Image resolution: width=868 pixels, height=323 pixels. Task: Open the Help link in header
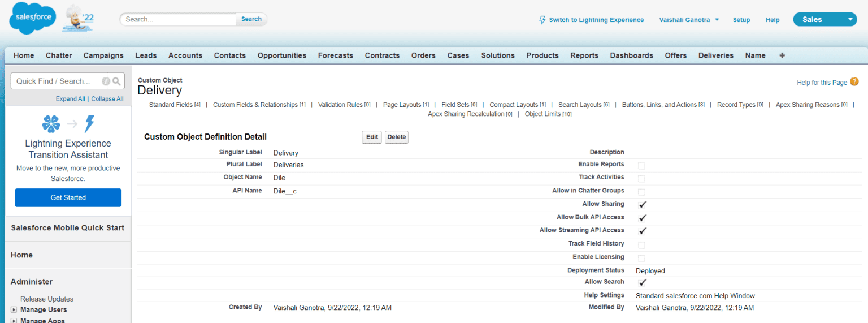[772, 20]
